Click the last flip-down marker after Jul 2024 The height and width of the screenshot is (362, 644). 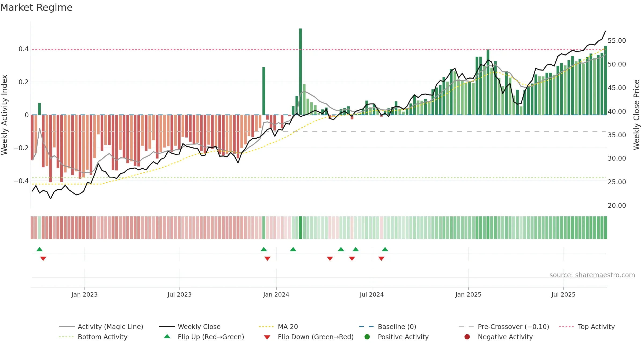[381, 258]
